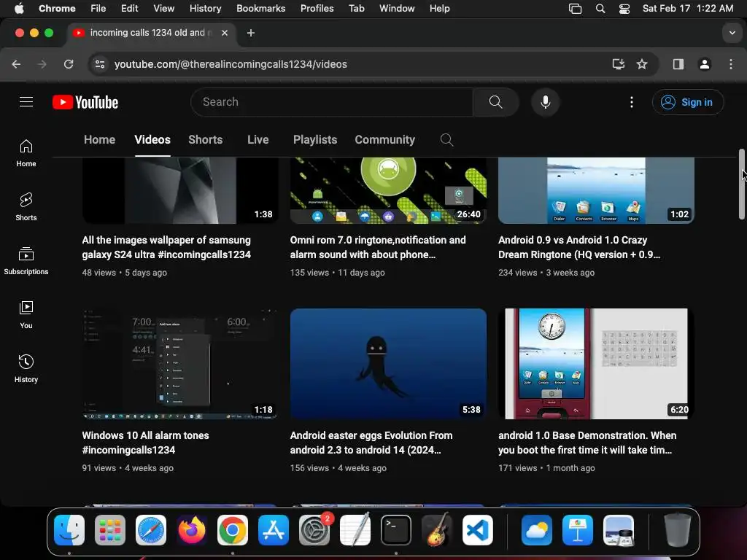Play the 6:20 android 1.0 demonstration thumbnail
Screen dimensions: 747x560
pyautogui.click(x=596, y=364)
